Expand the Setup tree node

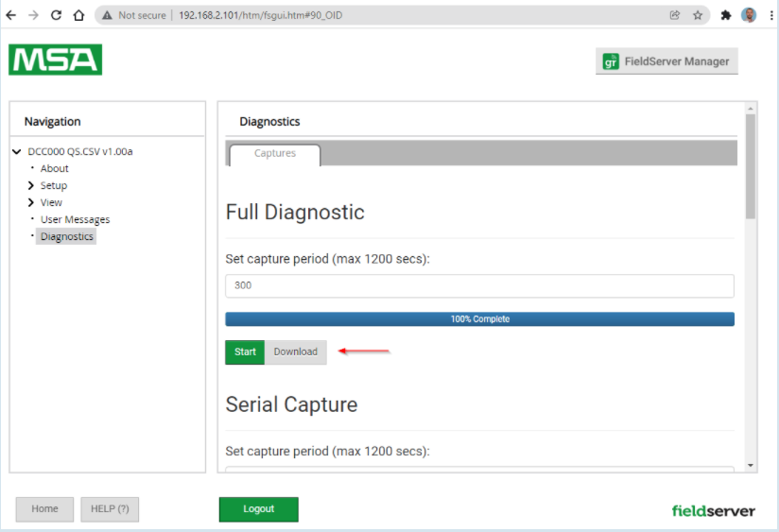coord(31,185)
